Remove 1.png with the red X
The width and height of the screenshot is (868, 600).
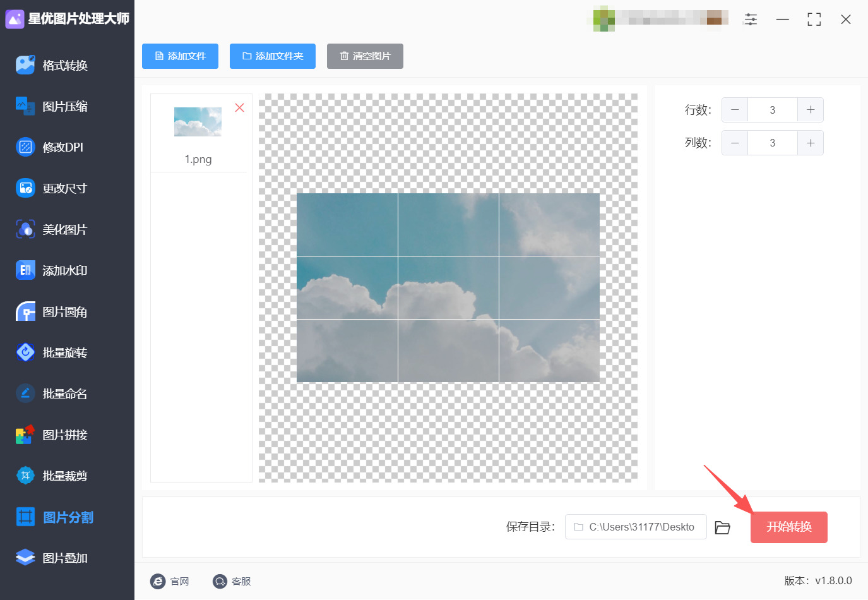239,107
